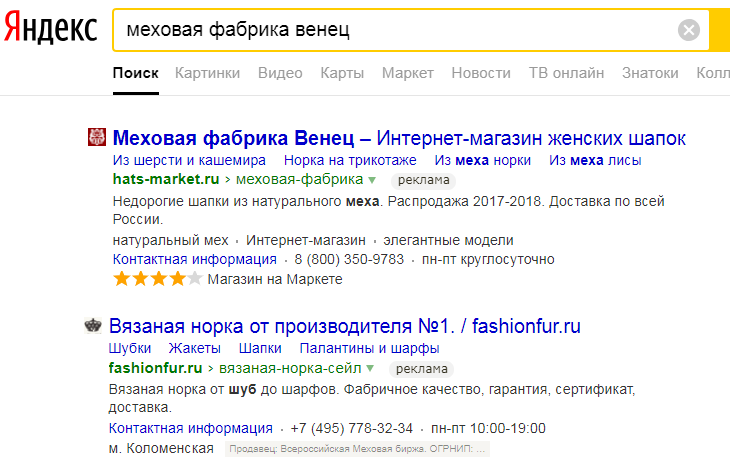Screen dimensions: 738x470
Task: Open the Yandex logo homepage
Action: [50, 28]
